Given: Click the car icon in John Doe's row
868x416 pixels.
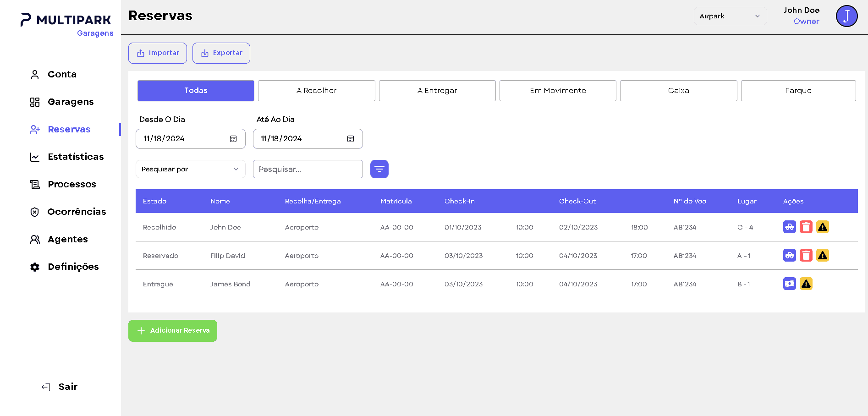Looking at the screenshot, I should coord(789,227).
